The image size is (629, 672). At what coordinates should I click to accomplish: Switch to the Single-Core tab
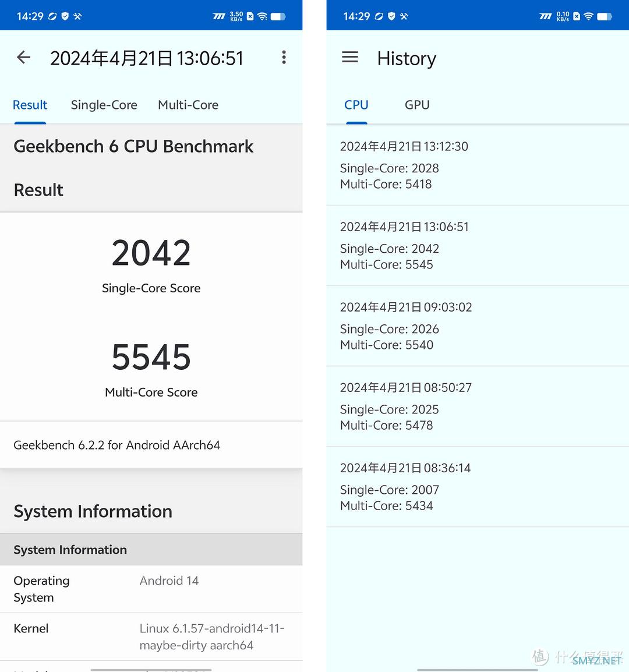coord(104,105)
